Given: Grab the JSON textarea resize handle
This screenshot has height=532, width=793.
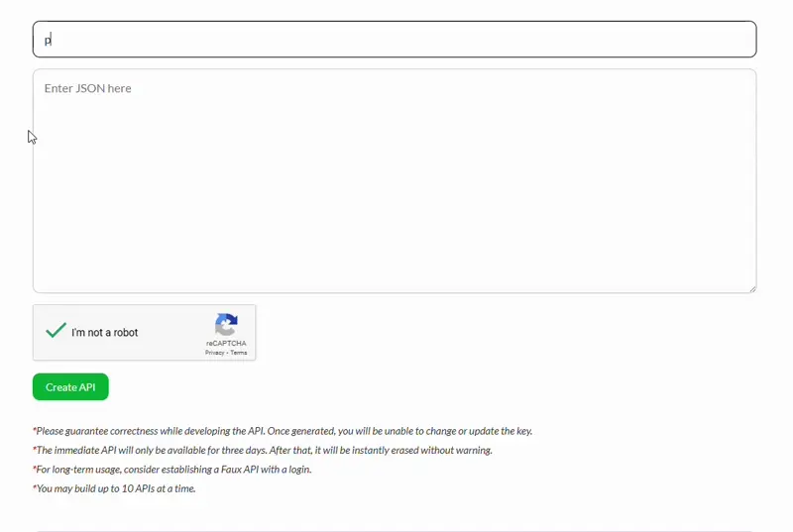Looking at the screenshot, I should click(x=752, y=288).
